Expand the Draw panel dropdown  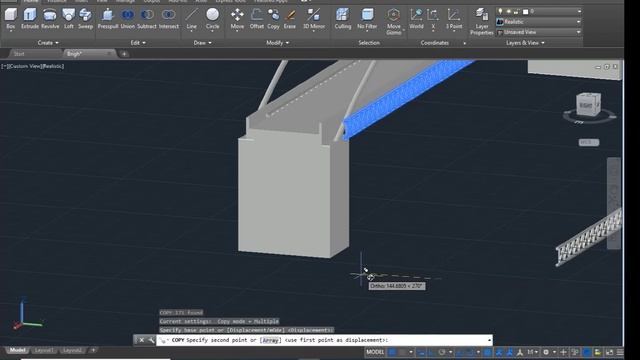click(202, 42)
